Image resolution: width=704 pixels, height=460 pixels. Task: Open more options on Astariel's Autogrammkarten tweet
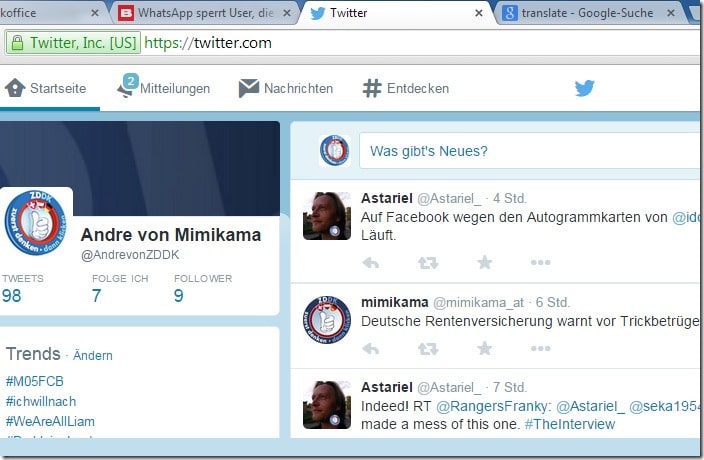[x=541, y=263]
